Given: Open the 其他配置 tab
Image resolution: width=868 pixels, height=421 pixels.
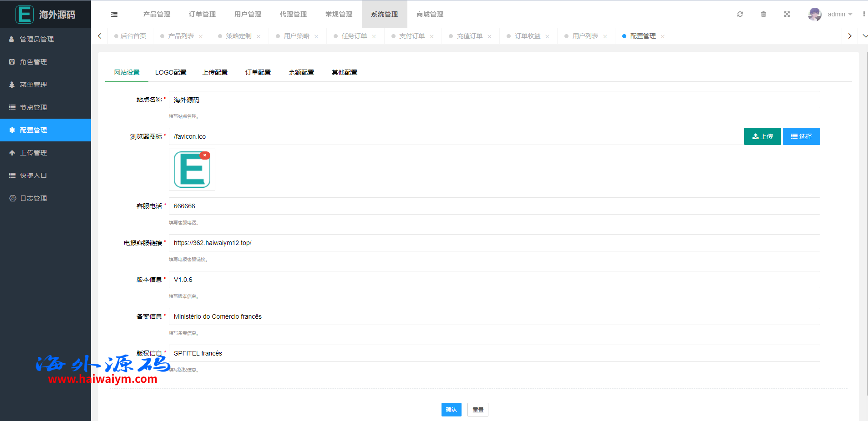Looking at the screenshot, I should (344, 73).
